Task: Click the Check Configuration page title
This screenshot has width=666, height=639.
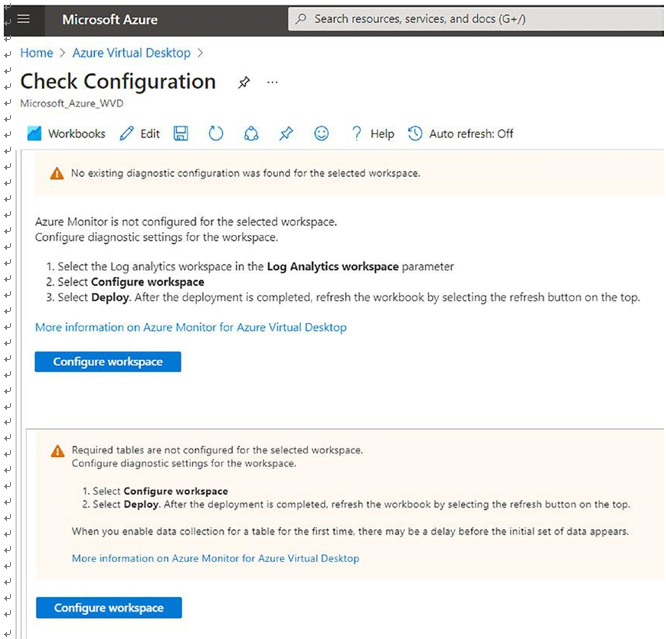Action: point(118,81)
